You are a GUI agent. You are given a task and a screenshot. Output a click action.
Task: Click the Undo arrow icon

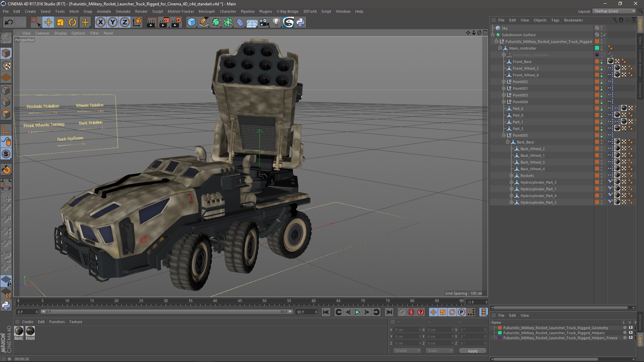(x=9, y=22)
